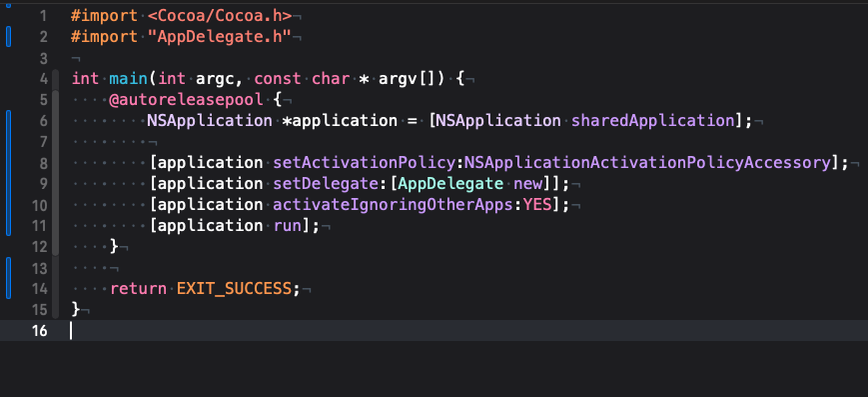Click line number 10 in gutter
868x397 pixels.
point(39,205)
